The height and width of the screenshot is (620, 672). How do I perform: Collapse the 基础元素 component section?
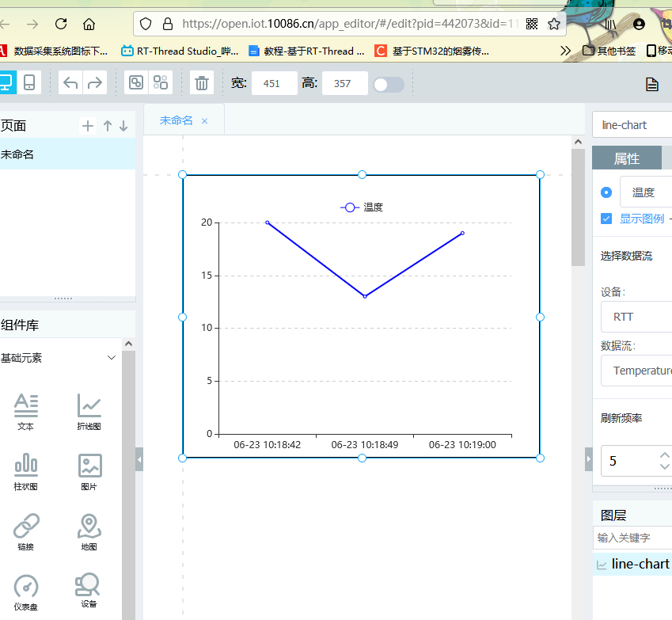111,357
